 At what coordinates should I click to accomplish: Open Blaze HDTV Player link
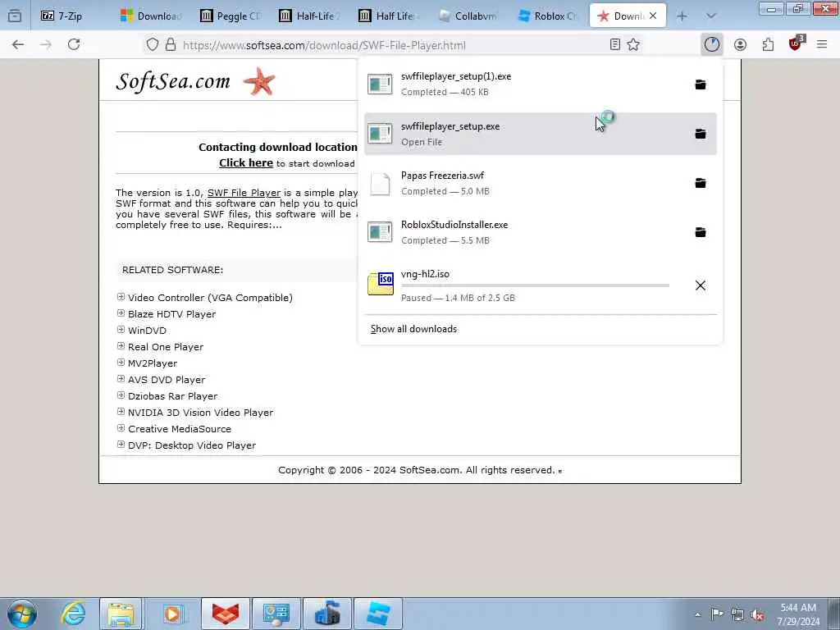tap(171, 314)
